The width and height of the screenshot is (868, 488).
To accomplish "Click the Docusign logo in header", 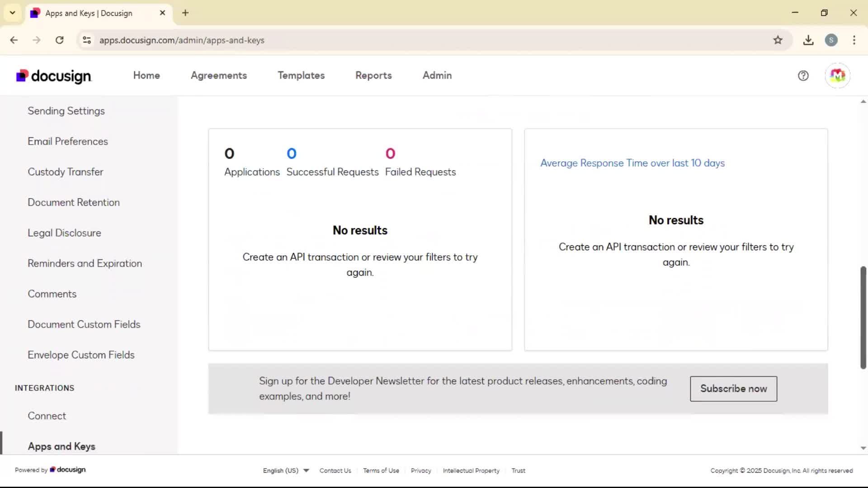I will 54,76.
